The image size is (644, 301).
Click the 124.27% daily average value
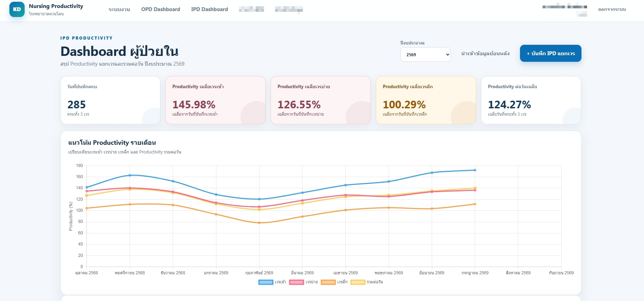[510, 104]
